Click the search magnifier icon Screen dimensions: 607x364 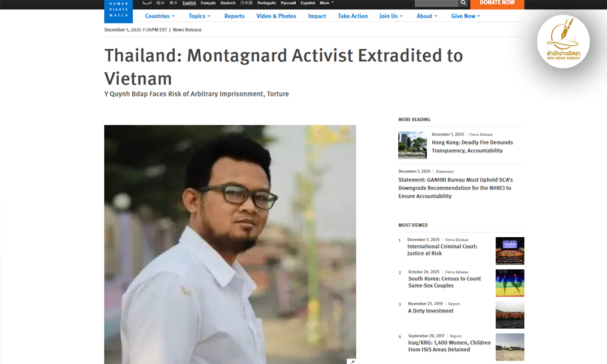click(x=463, y=3)
